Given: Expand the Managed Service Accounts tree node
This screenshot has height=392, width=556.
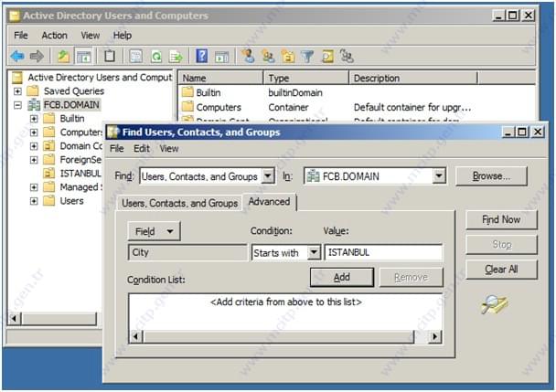Looking at the screenshot, I should [x=34, y=187].
